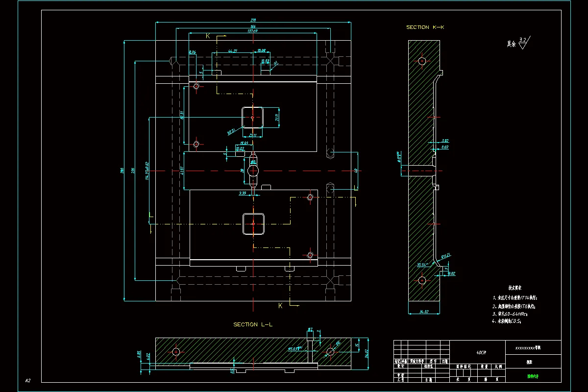Select the SECTION L-L view title
The width and height of the screenshot is (588, 392).
(x=252, y=324)
